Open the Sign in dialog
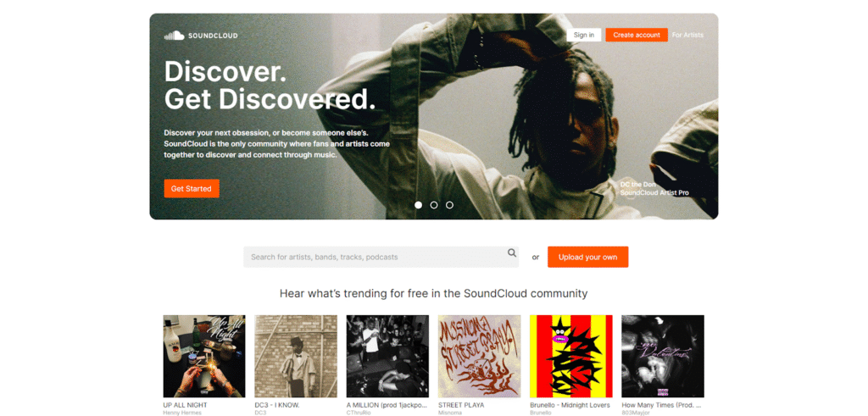Viewport: 868px width, 416px height. 584,35
